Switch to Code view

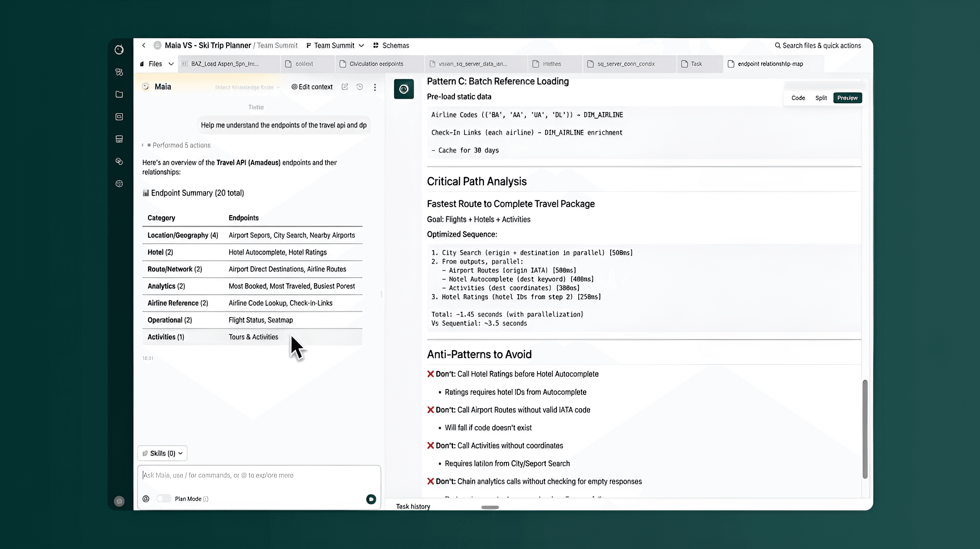coord(798,98)
